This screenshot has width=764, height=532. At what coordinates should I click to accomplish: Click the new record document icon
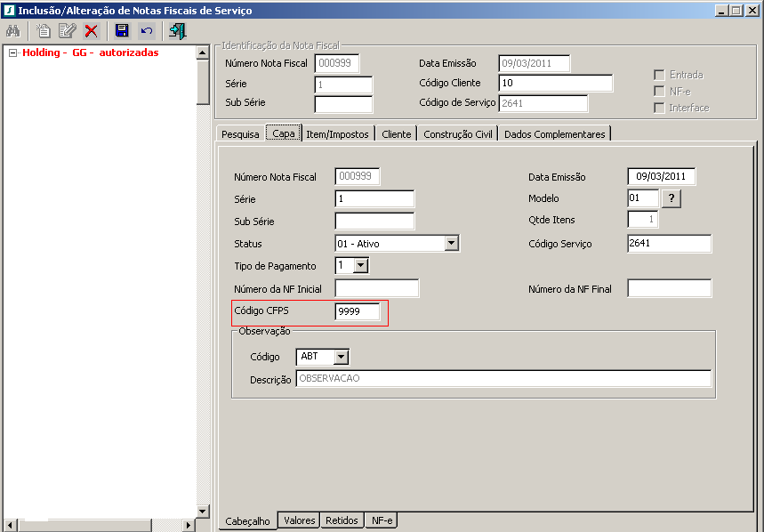click(x=44, y=31)
